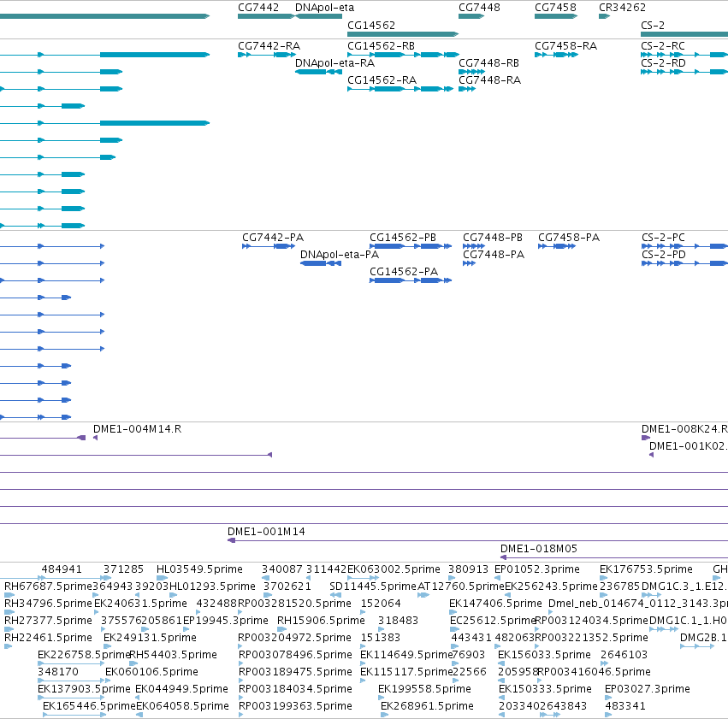The width and height of the screenshot is (728, 719).
Task: Click the CG14562-PB protein label
Action: coord(403,238)
